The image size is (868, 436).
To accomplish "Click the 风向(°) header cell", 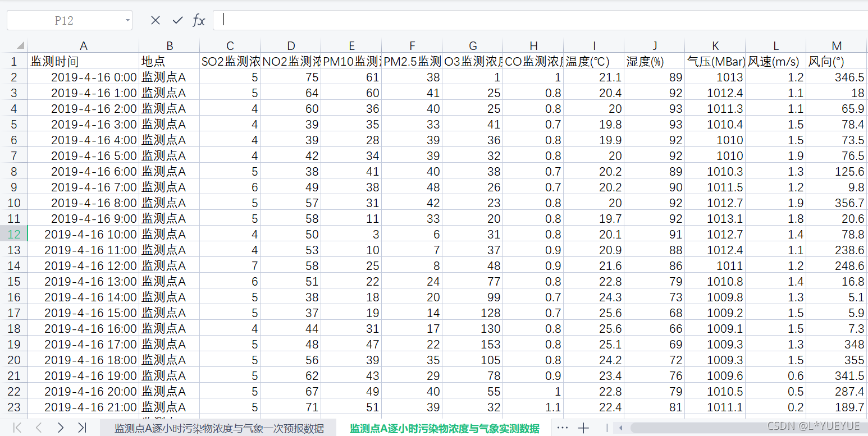I will [837, 61].
